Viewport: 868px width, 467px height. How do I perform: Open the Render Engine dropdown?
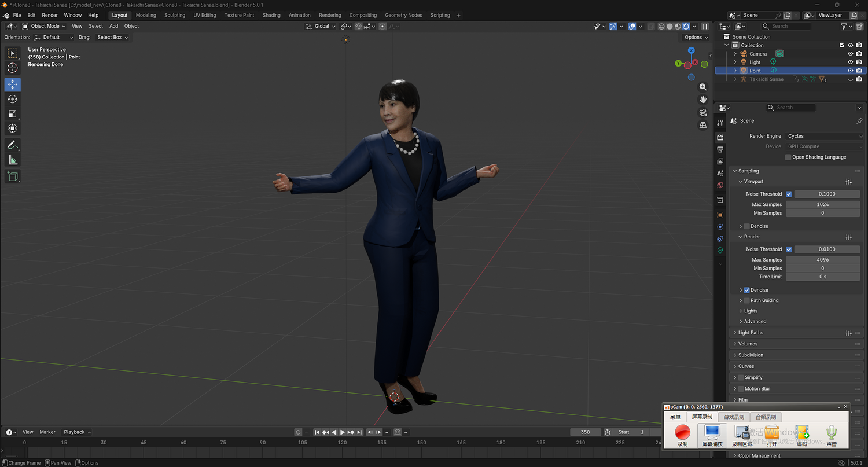point(824,136)
